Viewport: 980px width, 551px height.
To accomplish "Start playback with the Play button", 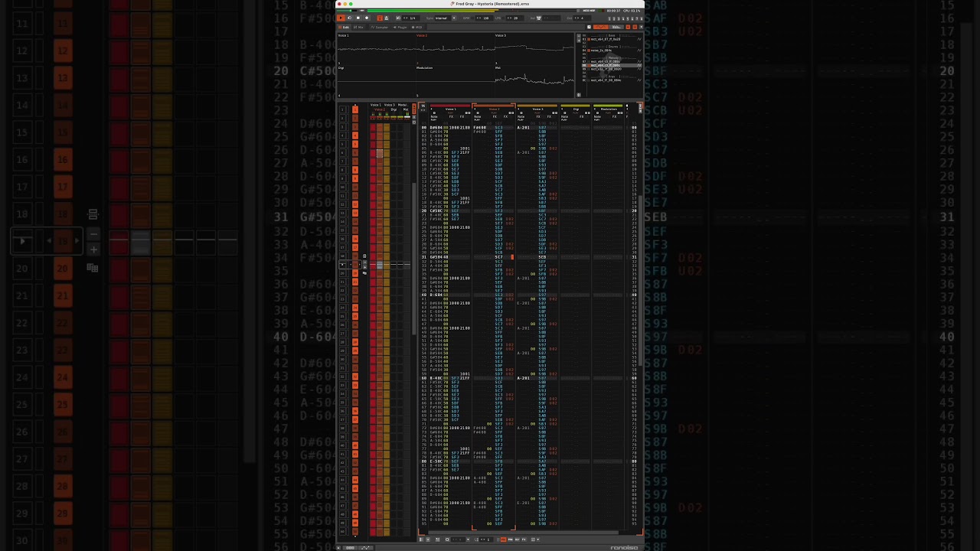I will [341, 18].
